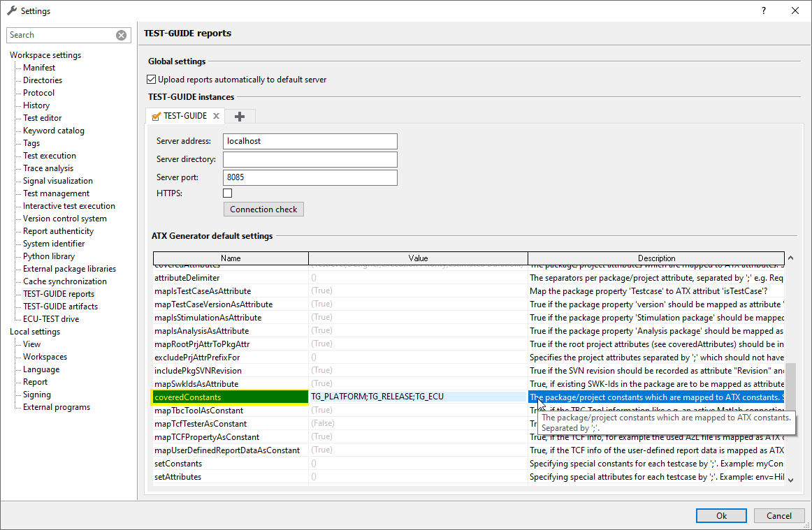
Task: Edit the coveredConstants value cell
Action: pyautogui.click(x=417, y=397)
